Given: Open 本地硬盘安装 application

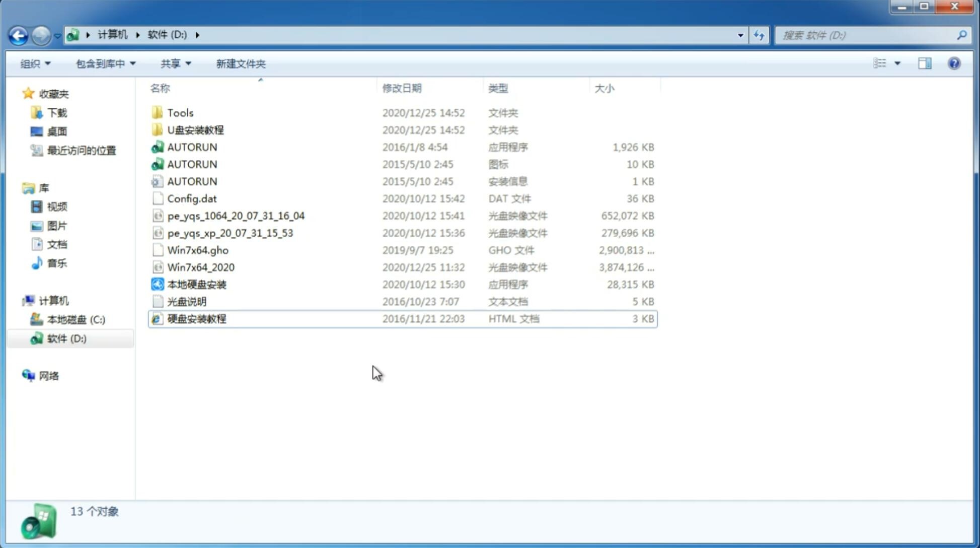Looking at the screenshot, I should click(196, 284).
